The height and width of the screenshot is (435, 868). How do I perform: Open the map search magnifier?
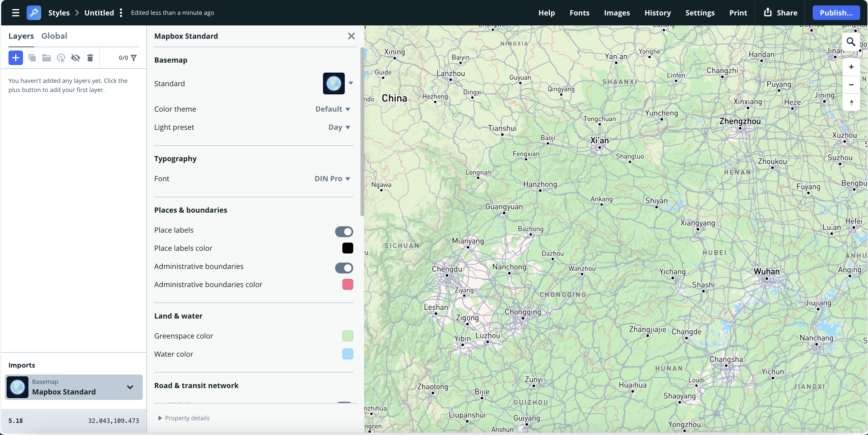tap(850, 42)
